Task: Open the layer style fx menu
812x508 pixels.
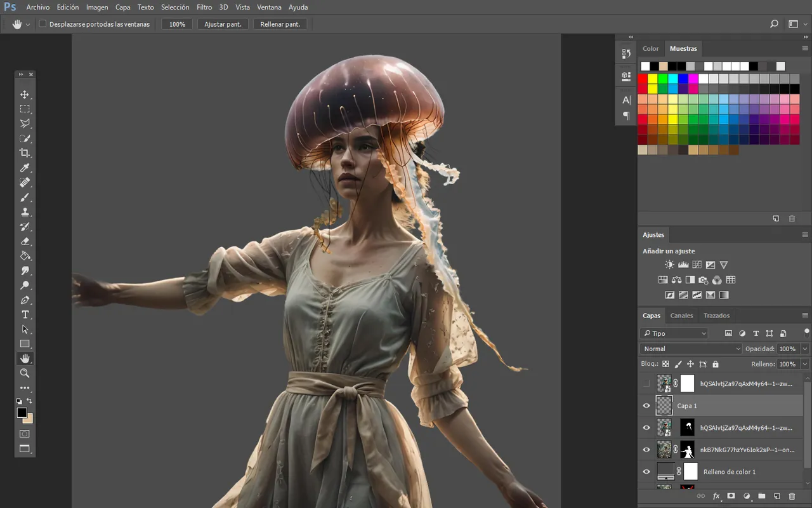Action: coord(716,496)
